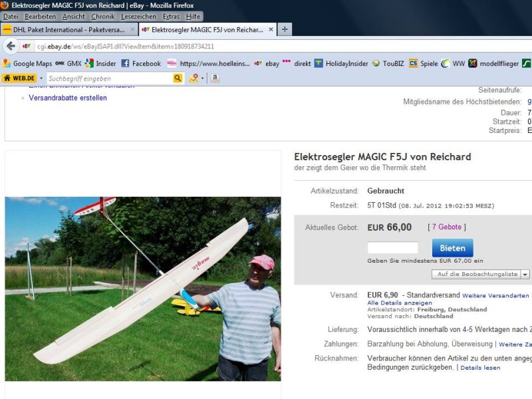Open the WW bookmark
Viewport: 532px width, 399px height.
[x=453, y=63]
